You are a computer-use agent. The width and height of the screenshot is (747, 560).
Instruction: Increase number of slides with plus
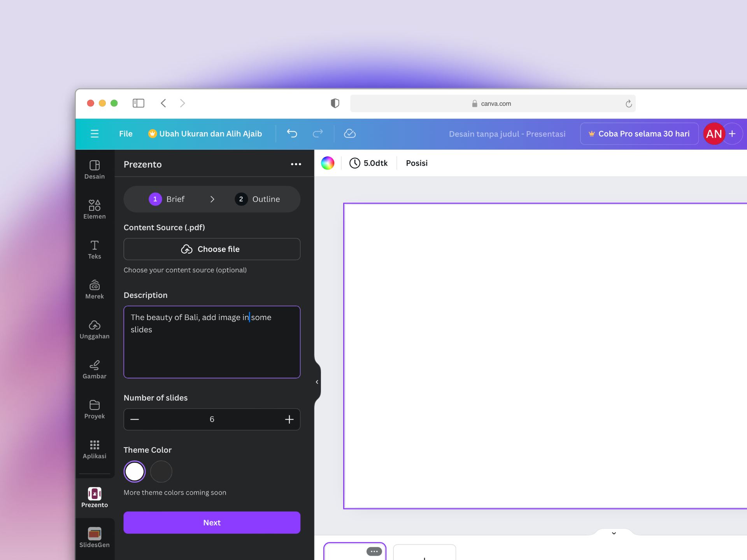point(289,419)
